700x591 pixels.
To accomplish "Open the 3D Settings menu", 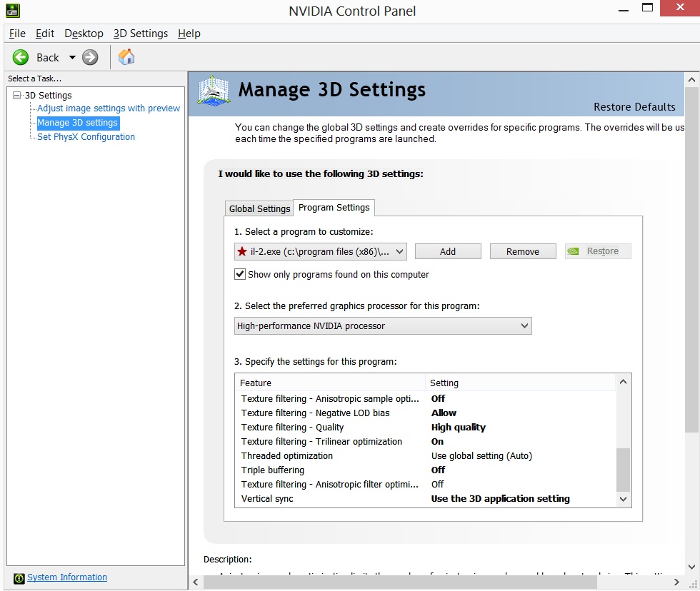I will tap(140, 34).
